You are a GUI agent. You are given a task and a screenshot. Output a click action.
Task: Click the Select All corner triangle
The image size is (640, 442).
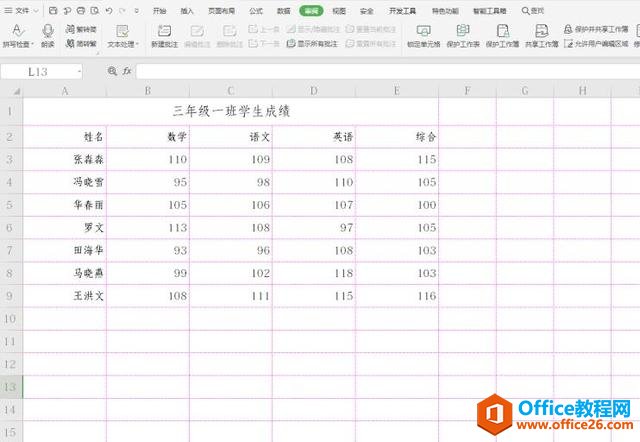[x=16, y=91]
